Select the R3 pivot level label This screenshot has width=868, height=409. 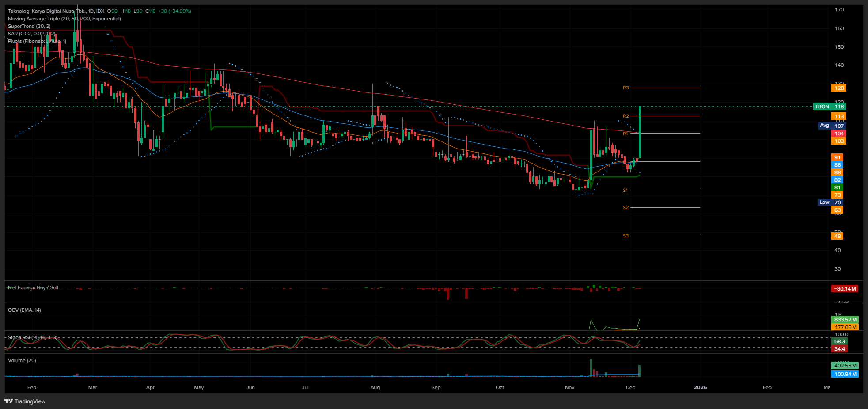(625, 88)
